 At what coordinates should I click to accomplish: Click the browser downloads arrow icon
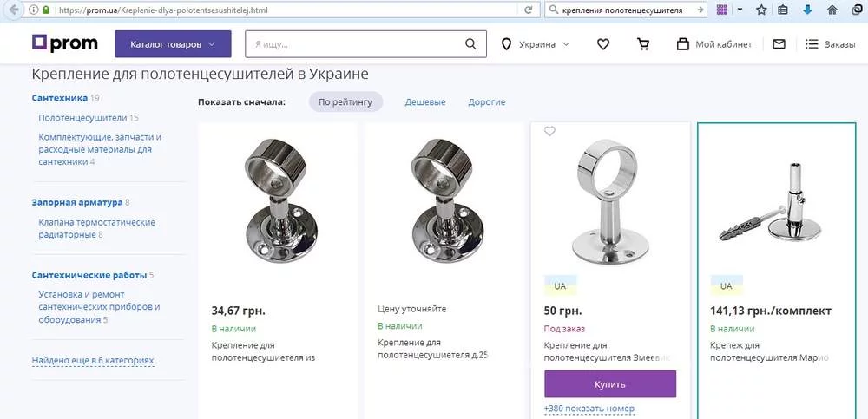[x=807, y=10]
